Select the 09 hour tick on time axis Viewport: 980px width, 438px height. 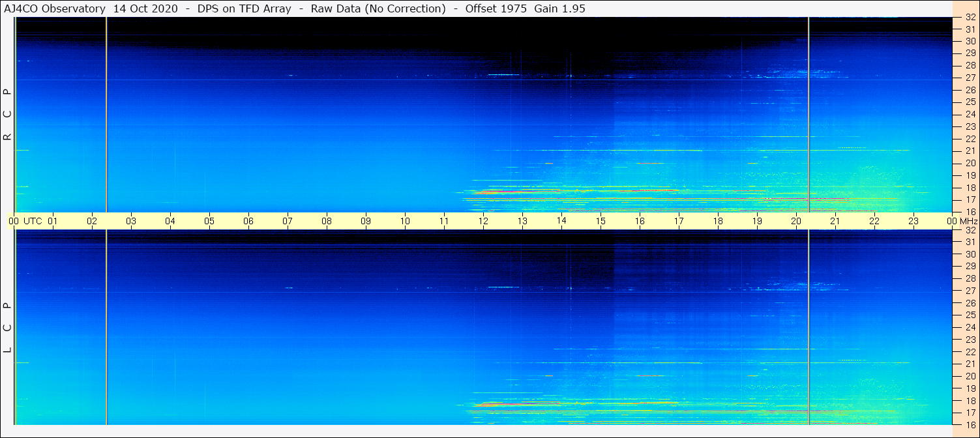coord(366,221)
